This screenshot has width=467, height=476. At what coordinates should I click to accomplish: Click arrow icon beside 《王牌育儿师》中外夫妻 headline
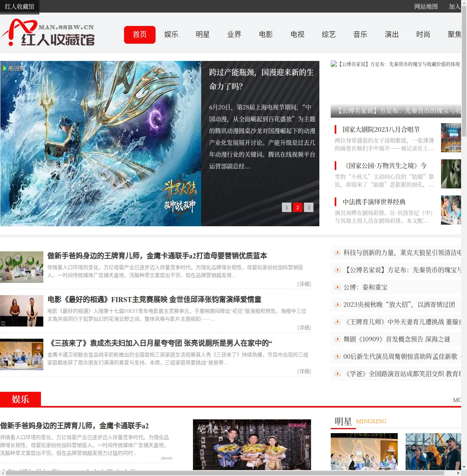point(337,322)
